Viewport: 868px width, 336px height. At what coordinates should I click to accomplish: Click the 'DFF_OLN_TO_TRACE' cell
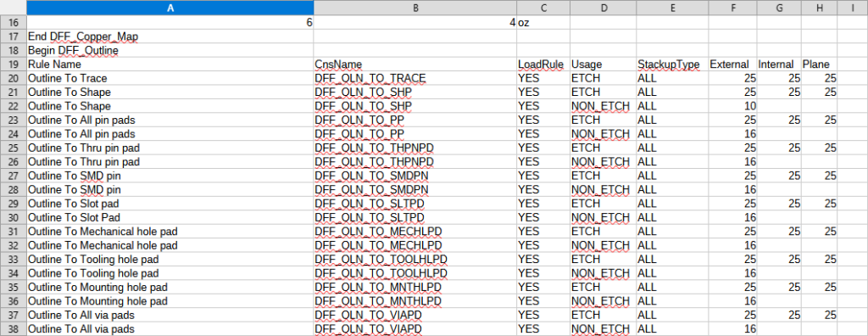point(415,78)
